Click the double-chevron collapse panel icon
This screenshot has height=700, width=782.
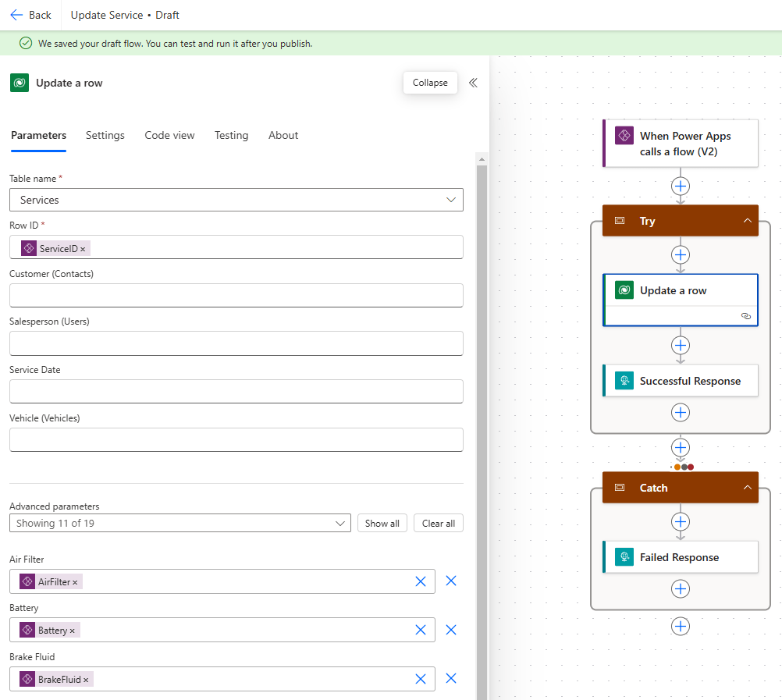pos(473,83)
